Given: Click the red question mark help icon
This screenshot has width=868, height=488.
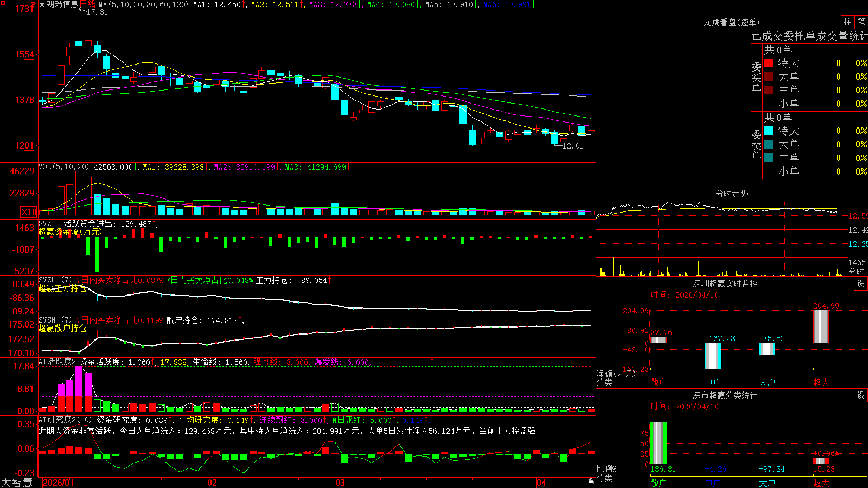Looking at the screenshot, I should 34,4.
